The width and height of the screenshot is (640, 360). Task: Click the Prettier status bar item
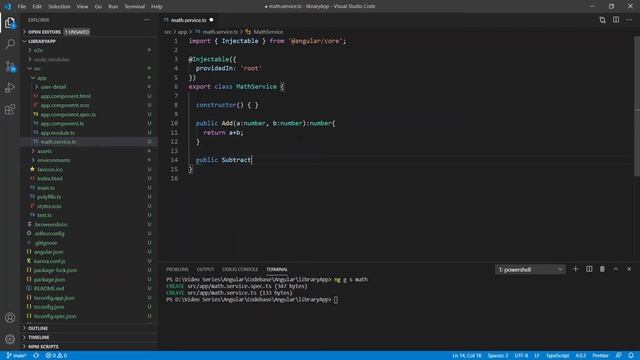pyautogui.click(x=600, y=356)
